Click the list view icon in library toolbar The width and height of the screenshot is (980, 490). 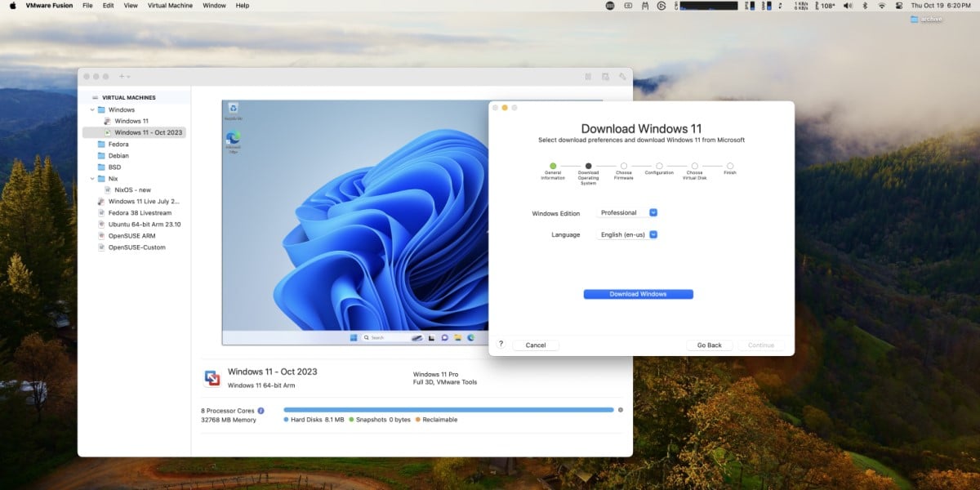pos(588,76)
